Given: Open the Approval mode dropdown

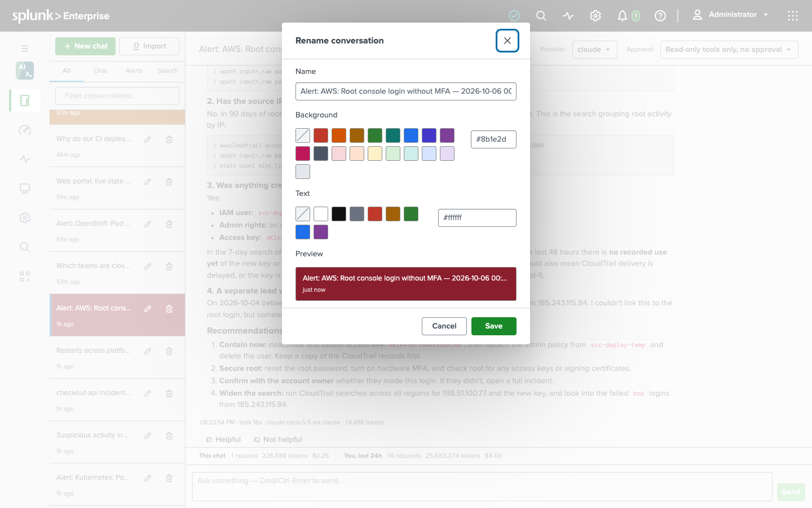Looking at the screenshot, I should (729, 50).
